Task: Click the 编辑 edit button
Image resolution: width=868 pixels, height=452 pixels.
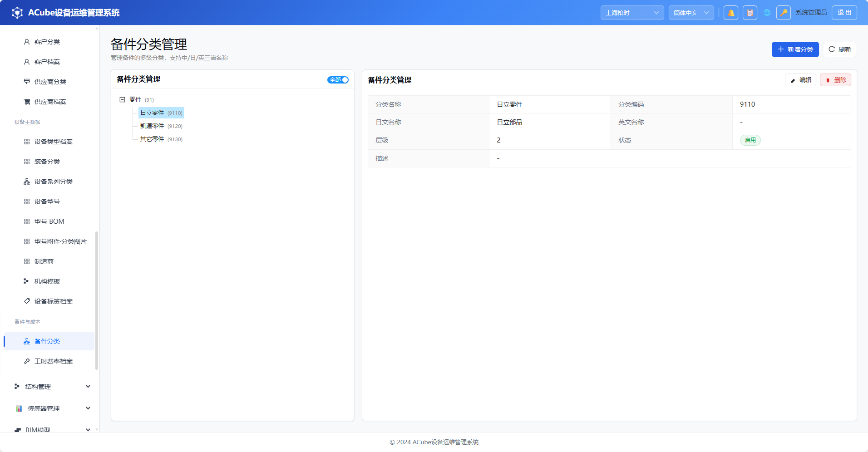Action: click(x=801, y=80)
